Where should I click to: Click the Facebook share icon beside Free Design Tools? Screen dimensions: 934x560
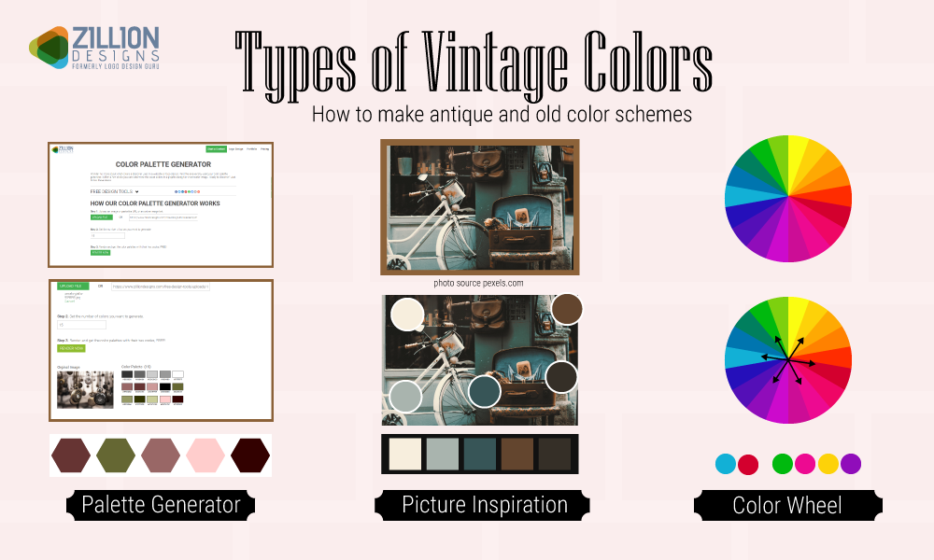(x=176, y=191)
